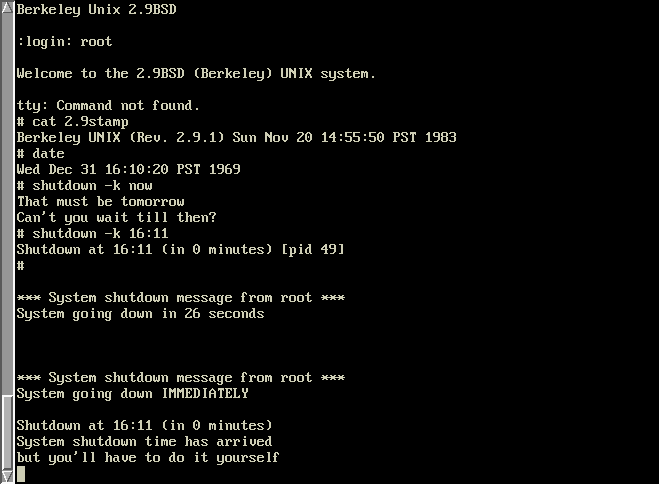The width and height of the screenshot is (659, 484).
Task: Click the scrollbar thumb at bottom
Action: tap(7, 433)
